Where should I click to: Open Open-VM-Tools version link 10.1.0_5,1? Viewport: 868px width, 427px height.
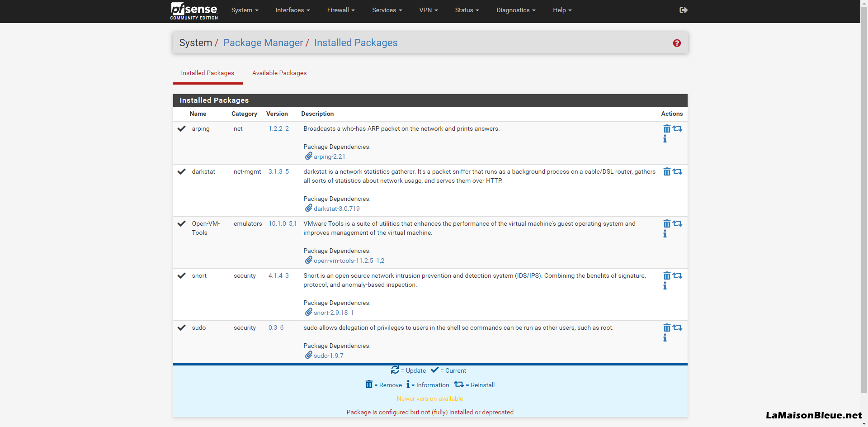(283, 224)
